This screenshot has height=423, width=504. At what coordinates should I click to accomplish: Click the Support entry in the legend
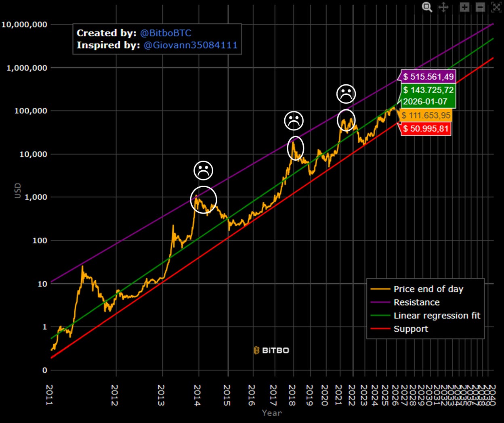pyautogui.click(x=410, y=329)
